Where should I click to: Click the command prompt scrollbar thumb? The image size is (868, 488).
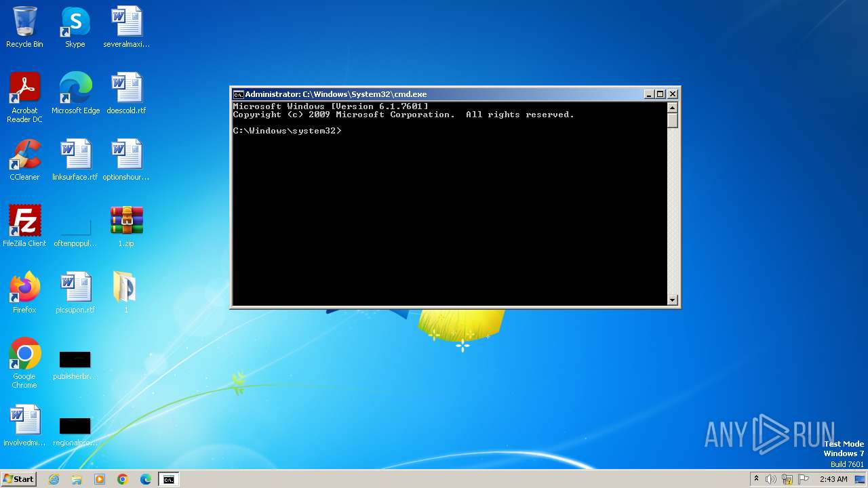(673, 120)
